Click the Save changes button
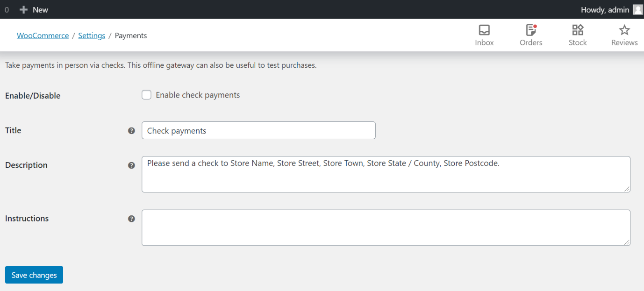This screenshot has height=291, width=644. click(x=34, y=275)
